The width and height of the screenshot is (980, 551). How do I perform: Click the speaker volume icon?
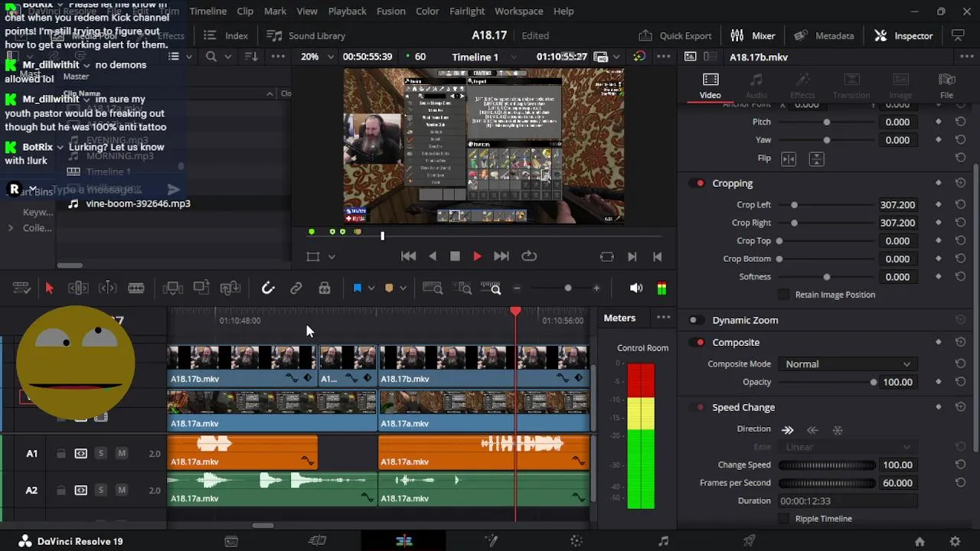point(635,289)
